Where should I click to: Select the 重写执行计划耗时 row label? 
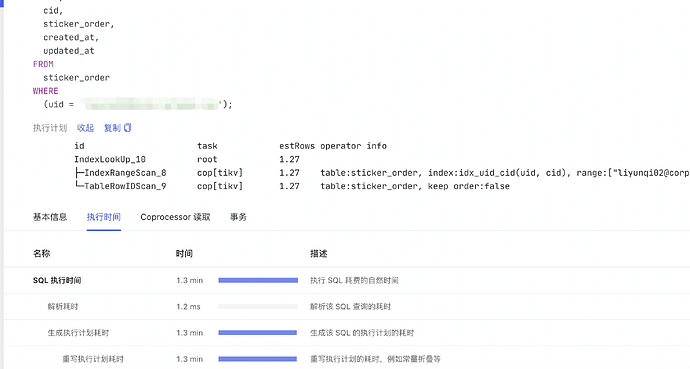tap(93, 359)
